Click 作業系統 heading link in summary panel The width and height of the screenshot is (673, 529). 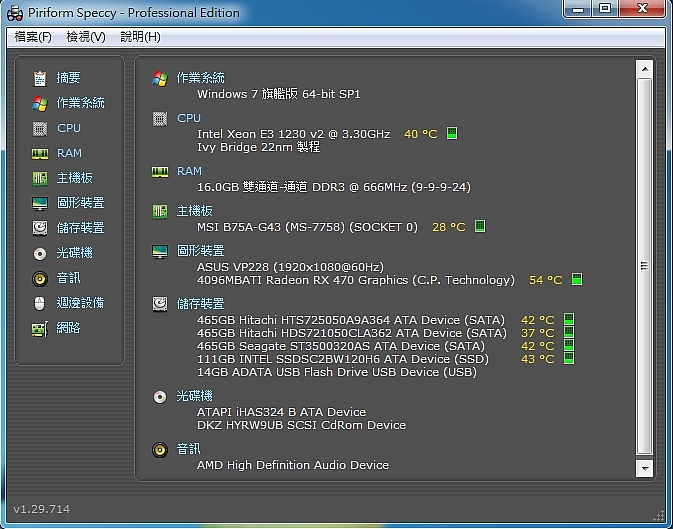coord(201,78)
